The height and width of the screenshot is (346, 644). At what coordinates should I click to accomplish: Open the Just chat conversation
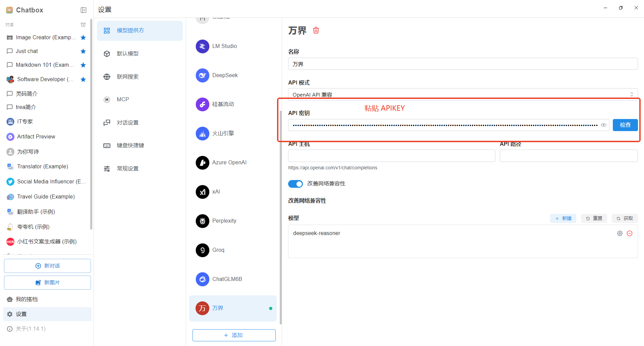tap(46, 51)
